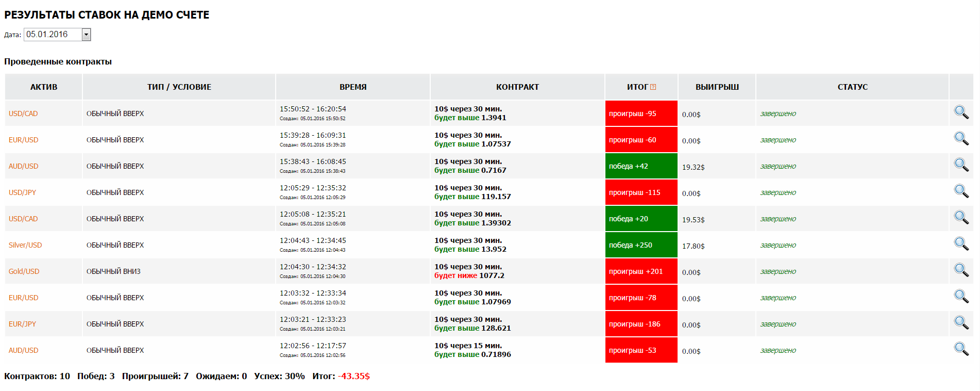This screenshot has height=391, width=980.
Task: View details of AUD/USD 12:02:56 contract
Action: tap(961, 349)
